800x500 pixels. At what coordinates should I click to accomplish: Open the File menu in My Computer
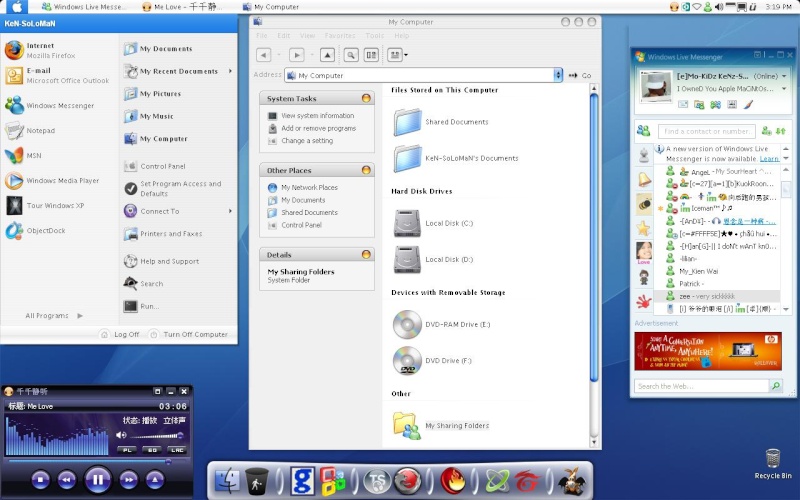pos(262,35)
